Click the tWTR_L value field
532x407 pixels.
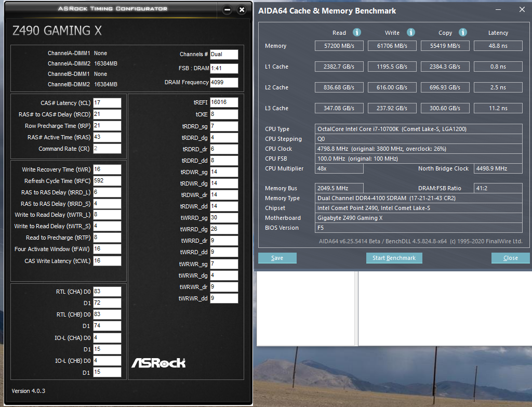point(107,215)
